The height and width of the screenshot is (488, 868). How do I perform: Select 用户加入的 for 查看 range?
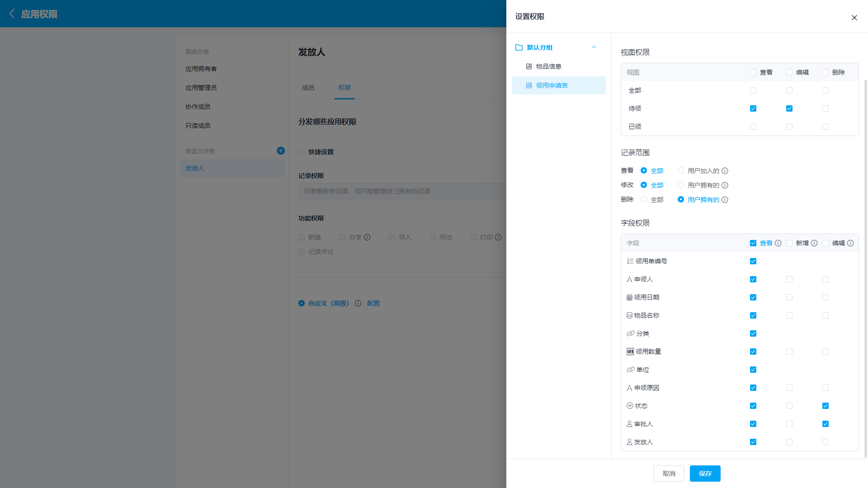(681, 170)
